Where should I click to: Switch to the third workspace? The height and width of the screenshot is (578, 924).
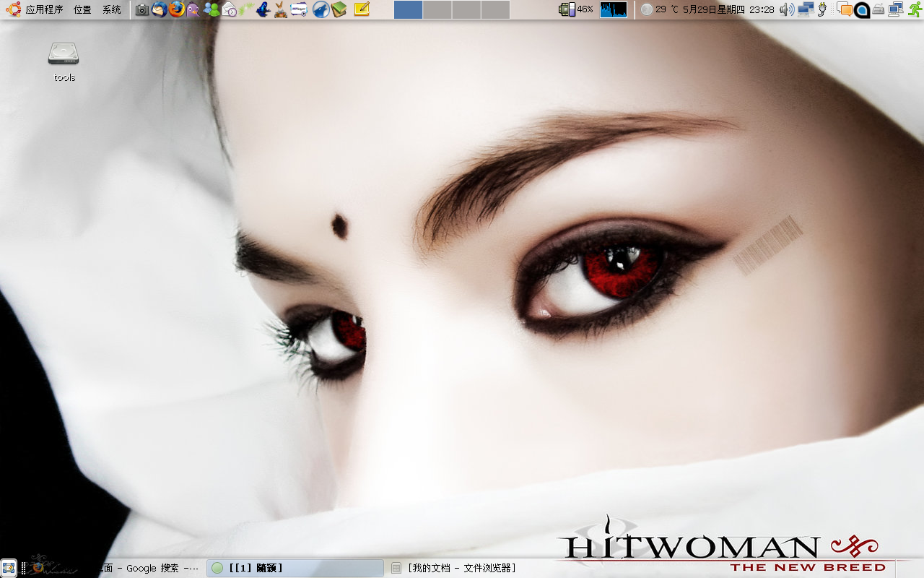pyautogui.click(x=466, y=9)
